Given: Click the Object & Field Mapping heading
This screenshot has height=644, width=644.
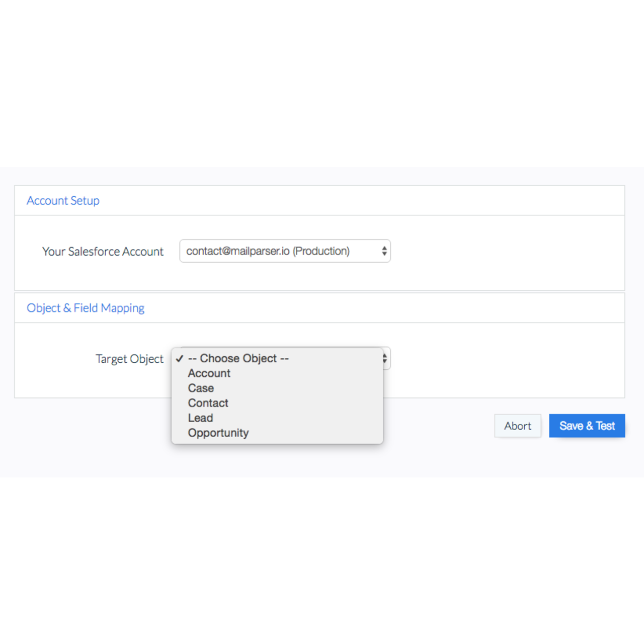Looking at the screenshot, I should click(86, 308).
